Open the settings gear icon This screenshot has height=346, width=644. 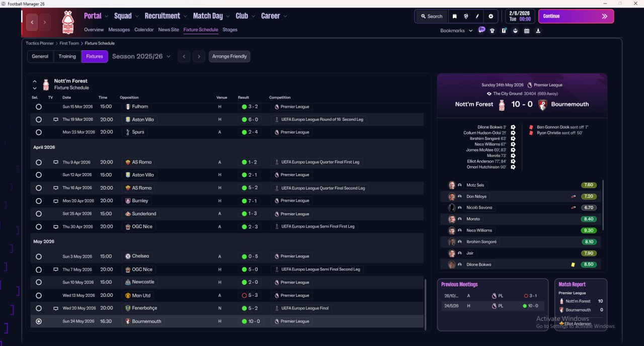(x=491, y=16)
